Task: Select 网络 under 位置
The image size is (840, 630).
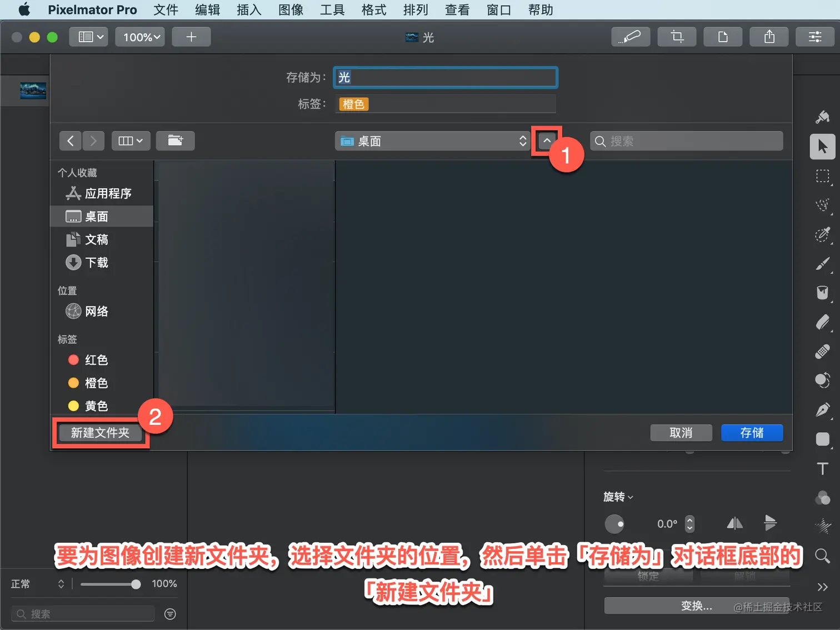Action: (102, 311)
